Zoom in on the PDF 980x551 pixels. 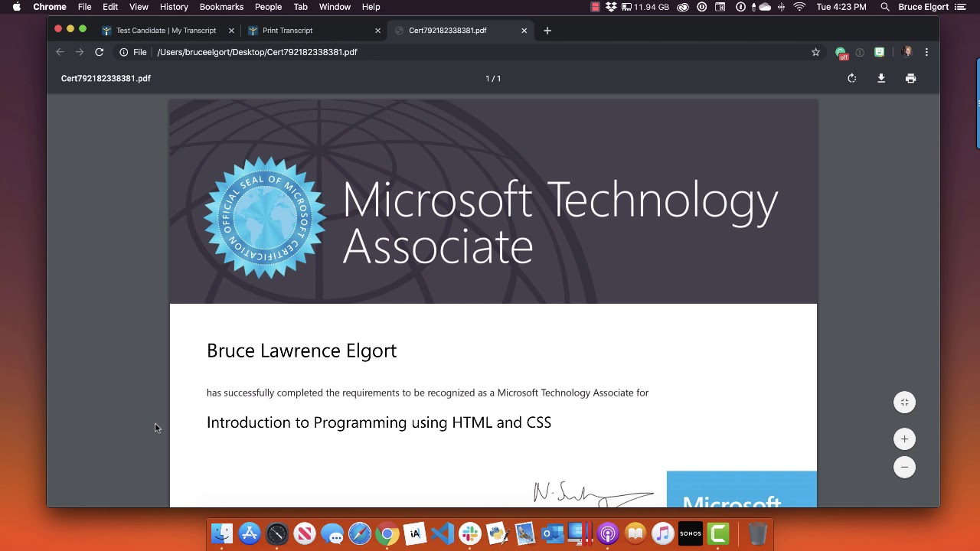coord(904,439)
